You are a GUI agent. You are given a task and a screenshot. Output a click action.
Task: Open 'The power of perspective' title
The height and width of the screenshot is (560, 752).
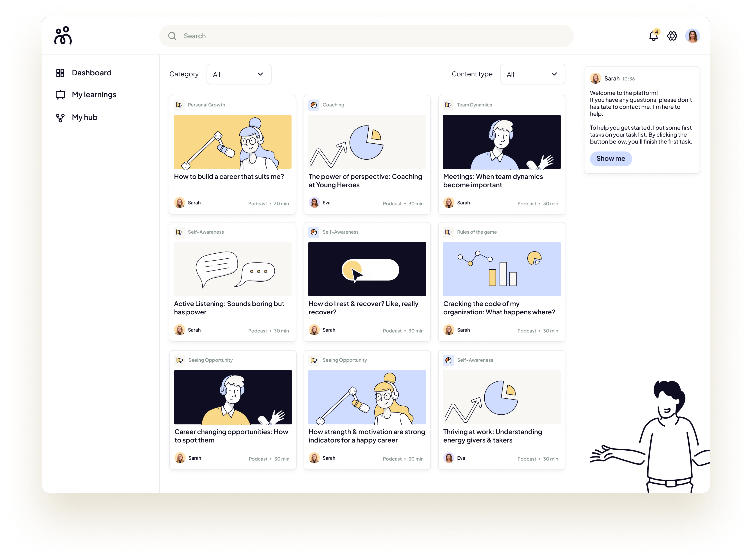[x=365, y=181]
